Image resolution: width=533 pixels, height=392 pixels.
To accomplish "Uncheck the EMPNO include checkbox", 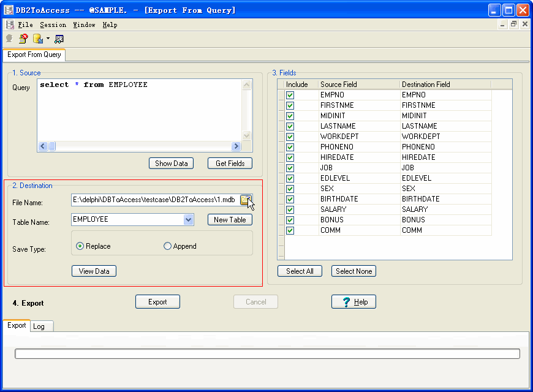I will 290,95.
